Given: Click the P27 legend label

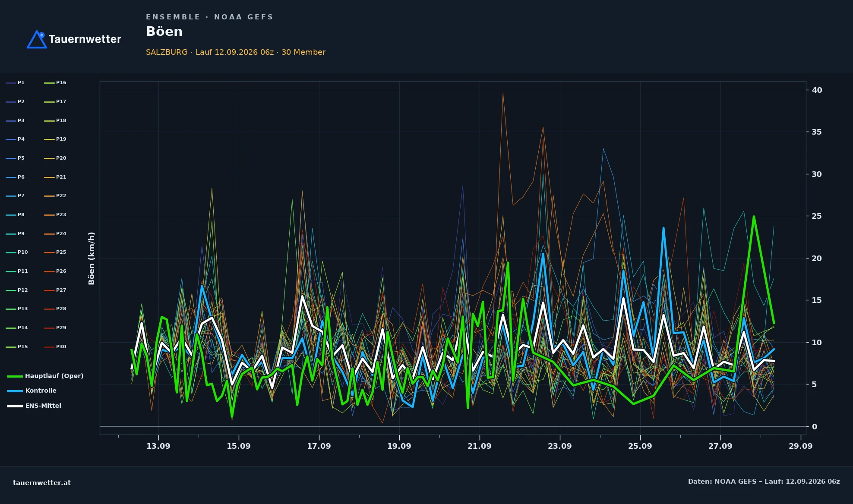Looking at the screenshot, I should pyautogui.click(x=61, y=290).
